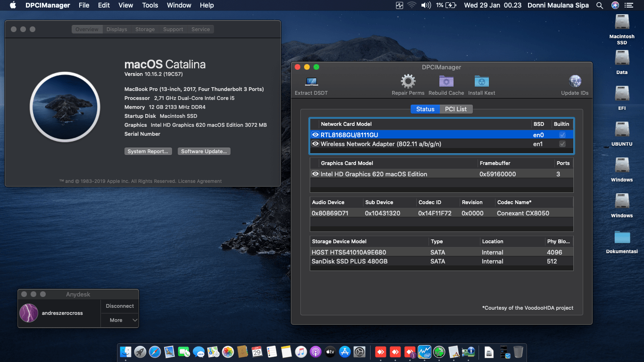Switch to the PCI List tab
The height and width of the screenshot is (362, 644).
click(456, 109)
